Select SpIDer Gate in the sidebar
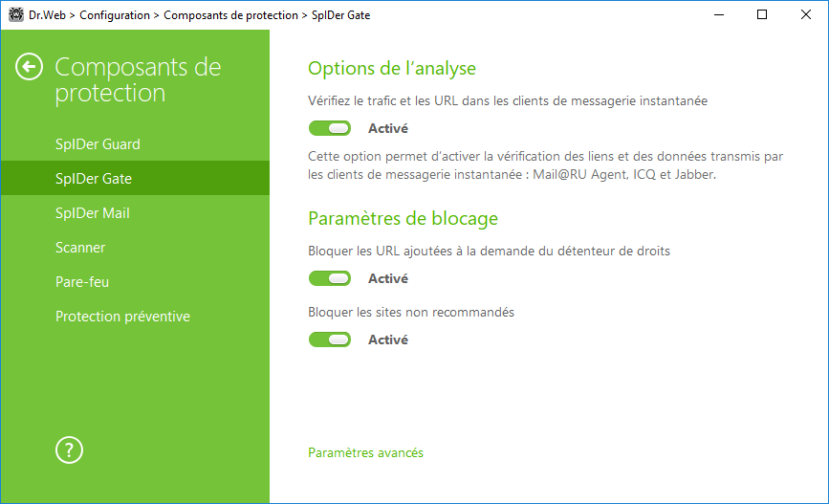Screen dimensions: 829x504 (x=135, y=178)
